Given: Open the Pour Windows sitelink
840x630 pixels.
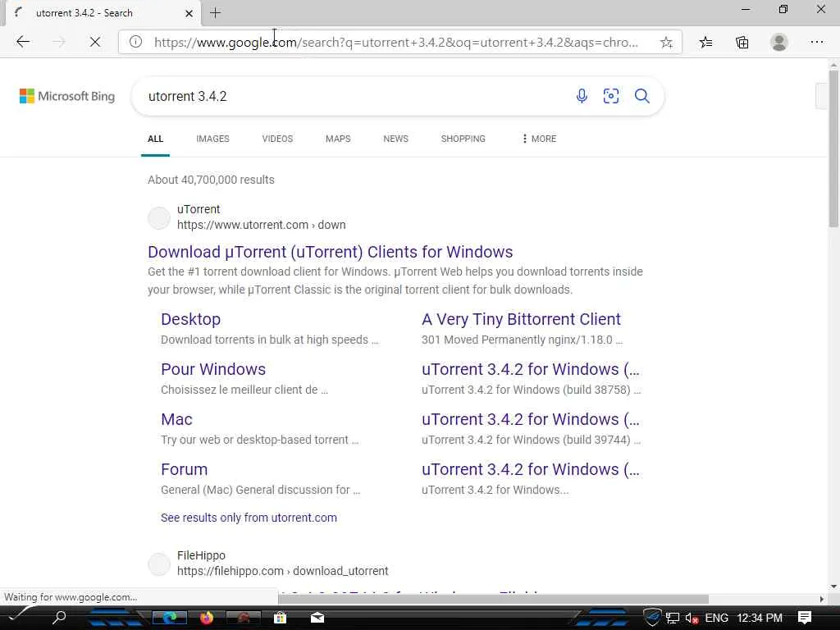Looking at the screenshot, I should (x=213, y=369).
